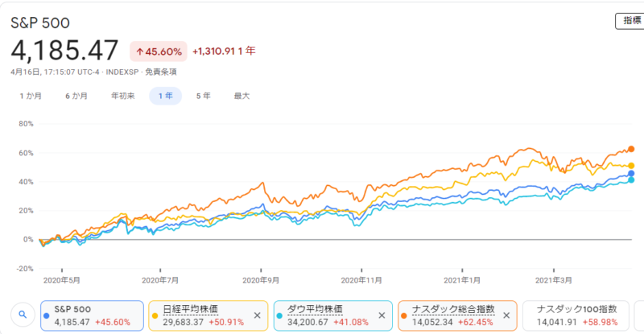Click the 2021年1月 axis label

coord(462,281)
